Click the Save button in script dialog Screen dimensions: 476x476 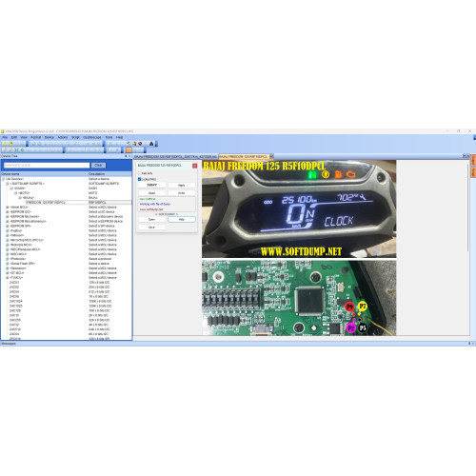coord(151,228)
